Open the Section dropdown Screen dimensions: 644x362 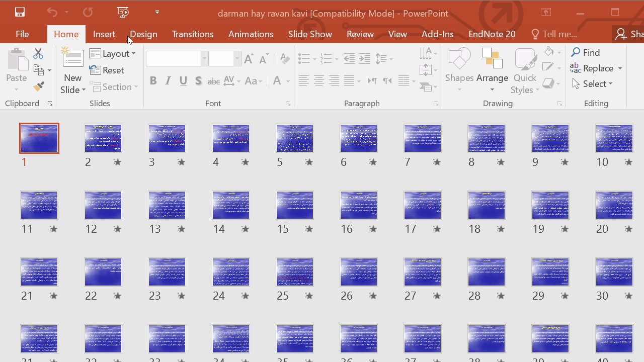click(114, 87)
